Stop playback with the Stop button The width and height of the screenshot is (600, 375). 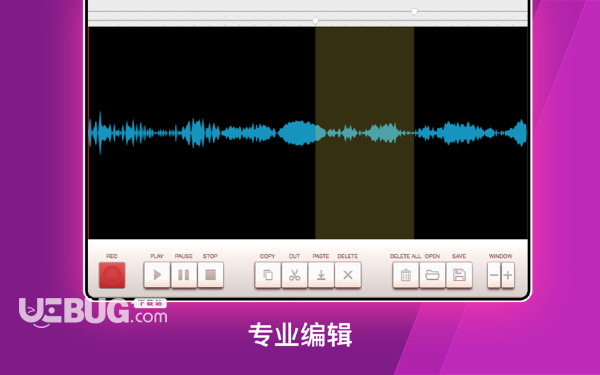210,275
